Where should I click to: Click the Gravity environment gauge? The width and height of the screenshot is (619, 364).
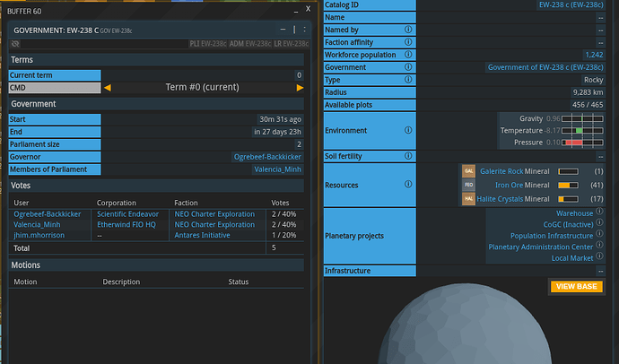pyautogui.click(x=582, y=118)
